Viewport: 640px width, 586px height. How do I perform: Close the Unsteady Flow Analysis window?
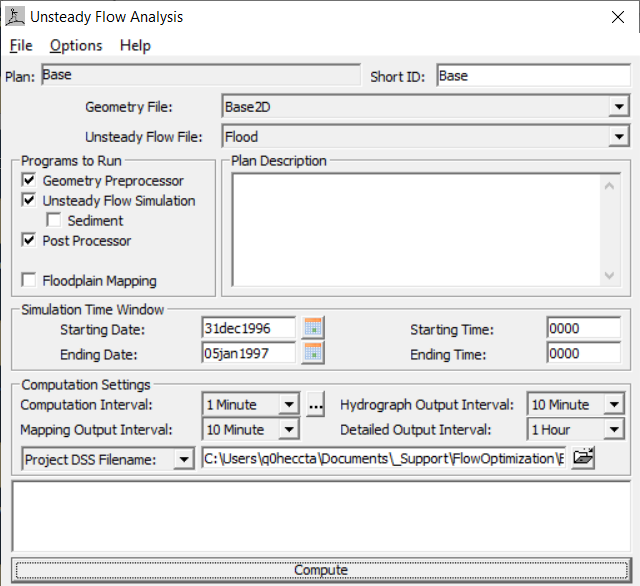tap(616, 17)
